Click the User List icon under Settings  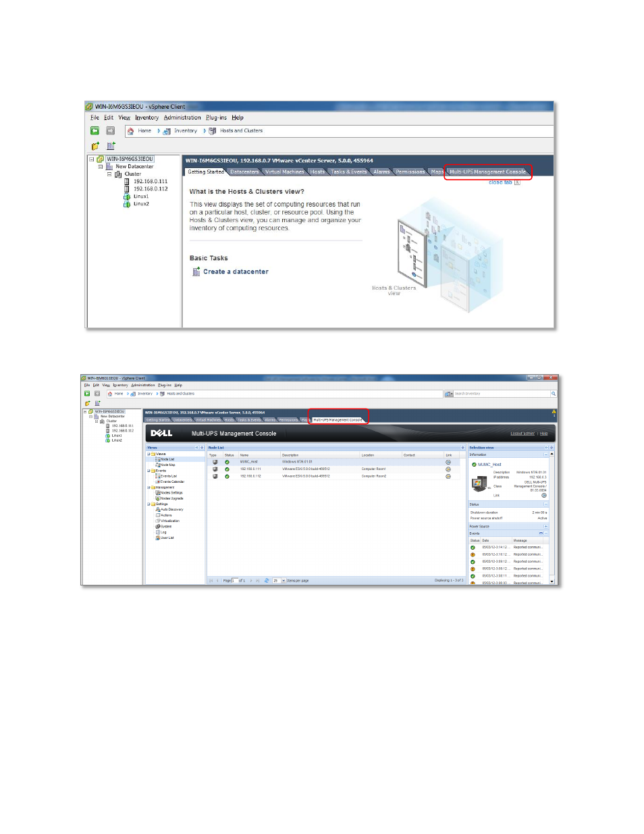(x=158, y=538)
